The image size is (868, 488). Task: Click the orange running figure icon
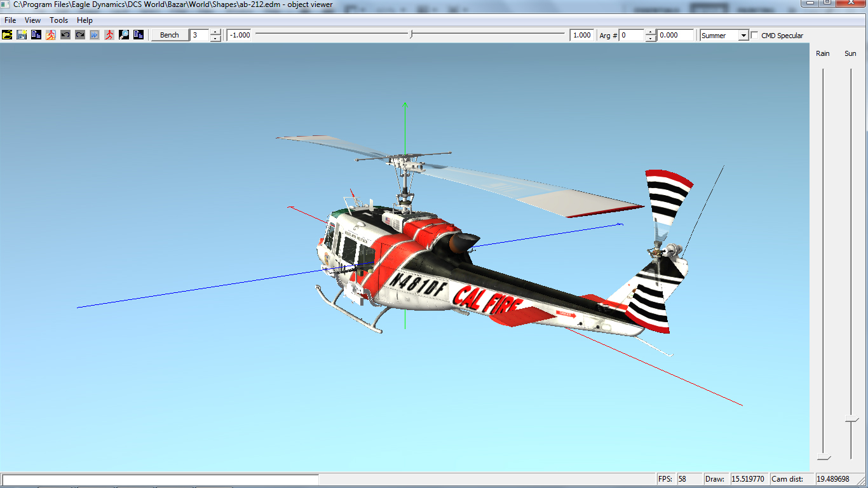click(x=51, y=35)
